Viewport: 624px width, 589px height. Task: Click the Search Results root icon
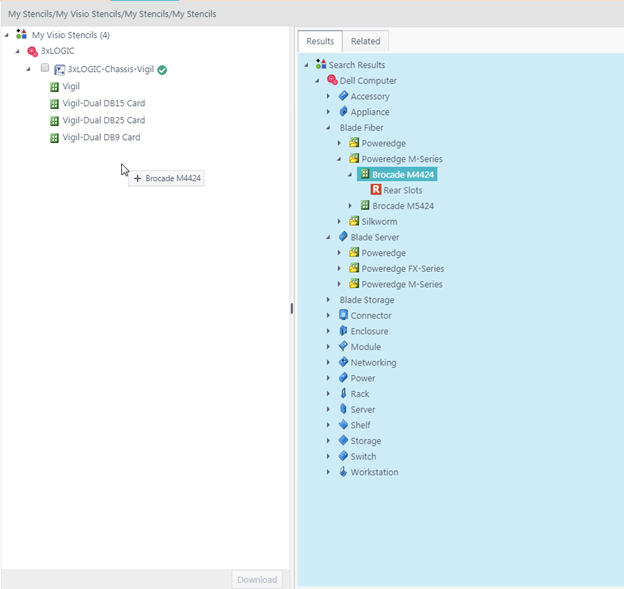pos(321,64)
